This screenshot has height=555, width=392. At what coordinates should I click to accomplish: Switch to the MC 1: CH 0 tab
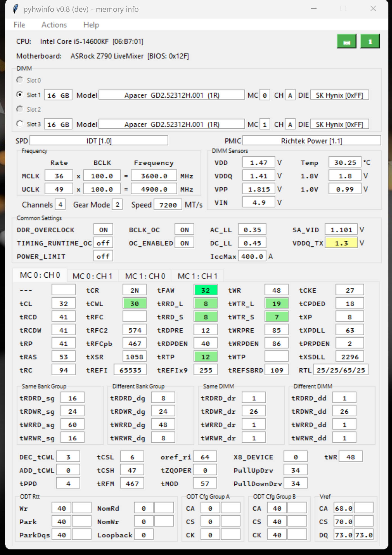pyautogui.click(x=145, y=276)
